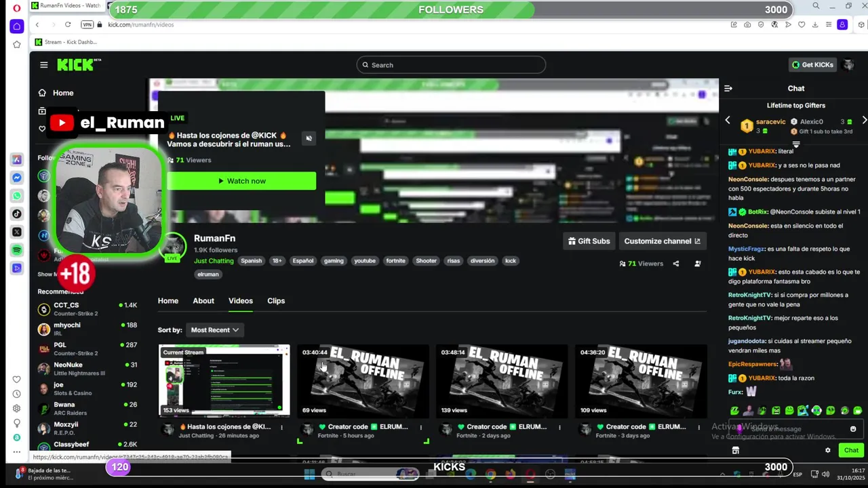
Task: Open the Kick hamburger menu
Action: (x=43, y=65)
